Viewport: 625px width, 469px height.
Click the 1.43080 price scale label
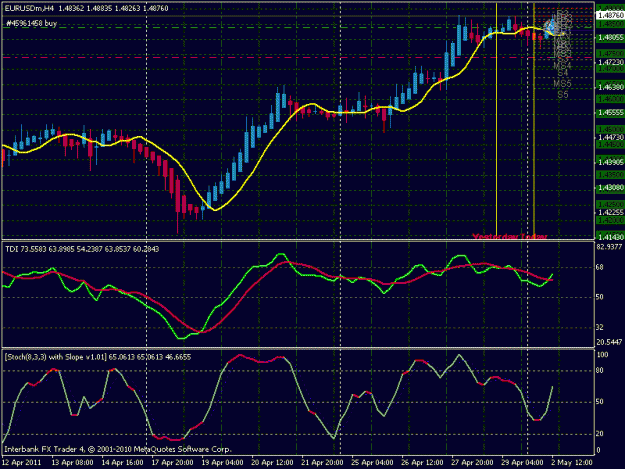[610, 187]
